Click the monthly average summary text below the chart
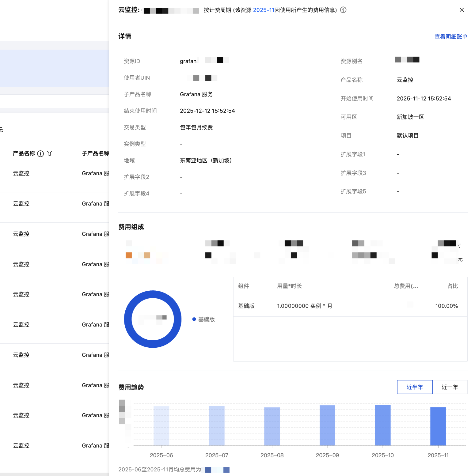The height and width of the screenshot is (476, 475). [x=160, y=470]
